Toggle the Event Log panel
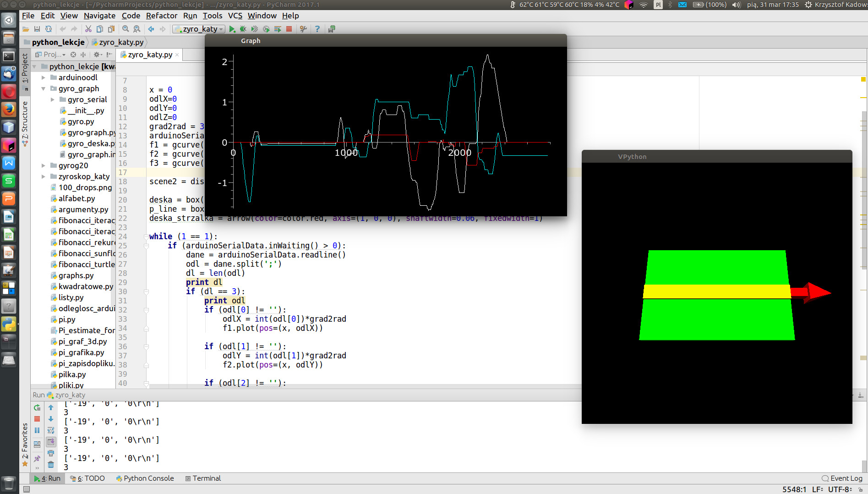This screenshot has height=494, width=868. pos(842,478)
